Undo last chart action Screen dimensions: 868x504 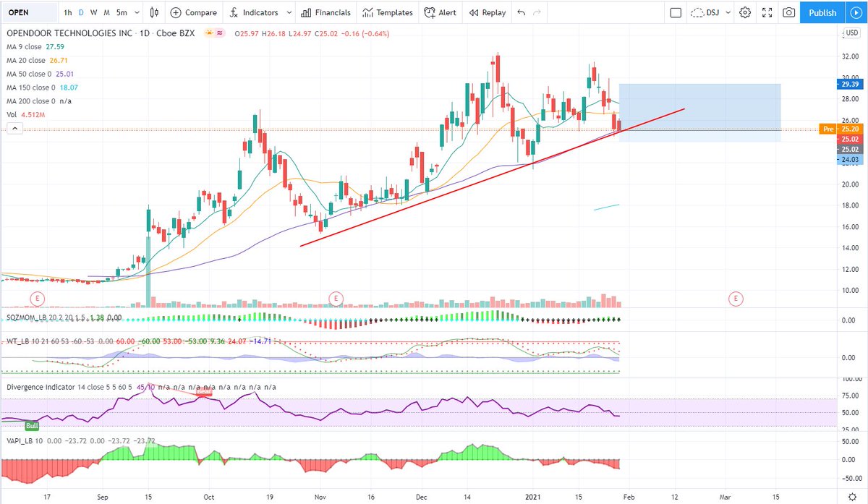[522, 12]
